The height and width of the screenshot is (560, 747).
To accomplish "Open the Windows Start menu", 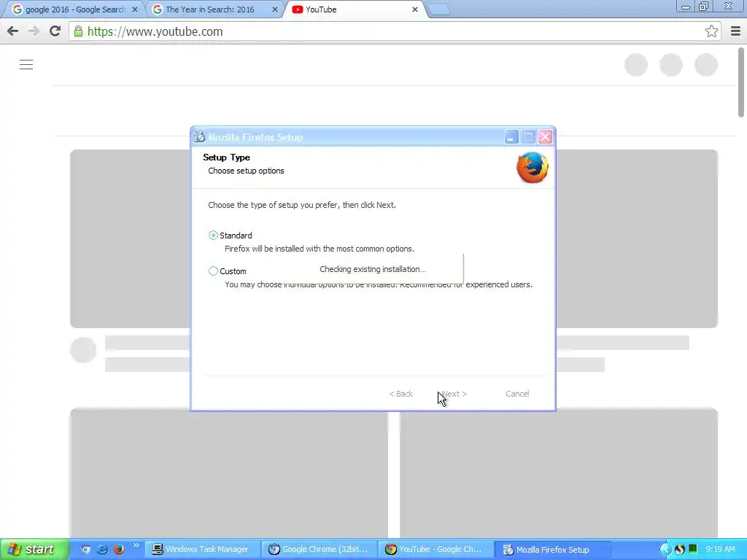I will (34, 550).
